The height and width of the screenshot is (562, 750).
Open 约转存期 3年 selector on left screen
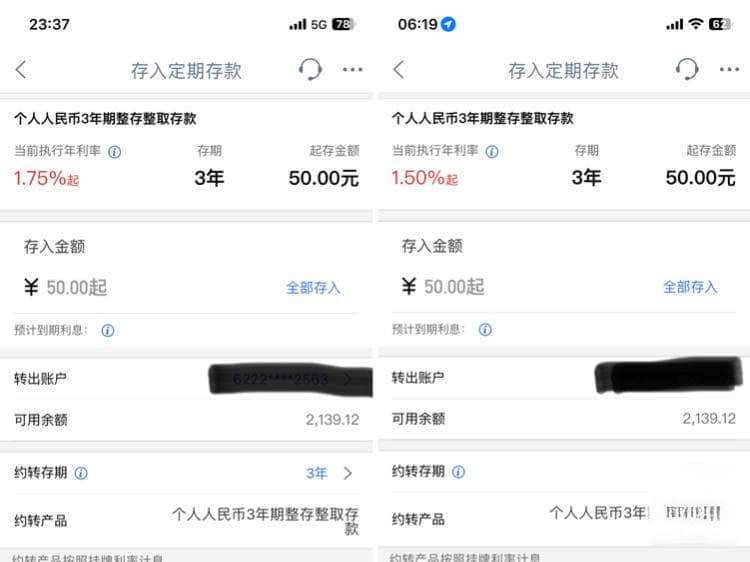(187, 473)
